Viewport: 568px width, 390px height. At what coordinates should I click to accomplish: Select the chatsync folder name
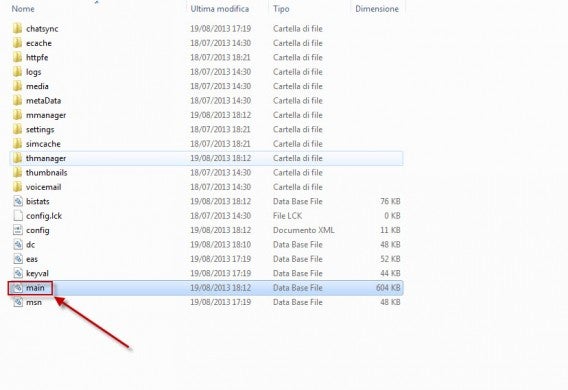pos(42,29)
